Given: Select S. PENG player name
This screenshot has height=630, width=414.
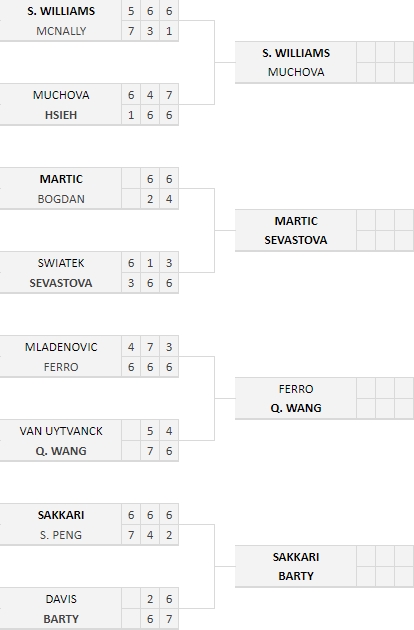Looking at the screenshot, I should [61, 535].
